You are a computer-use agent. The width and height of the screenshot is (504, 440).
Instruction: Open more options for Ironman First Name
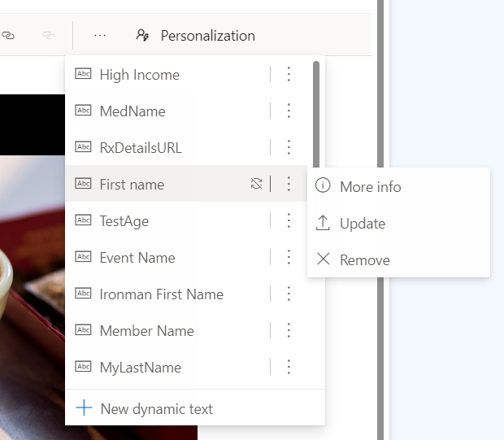coord(289,294)
